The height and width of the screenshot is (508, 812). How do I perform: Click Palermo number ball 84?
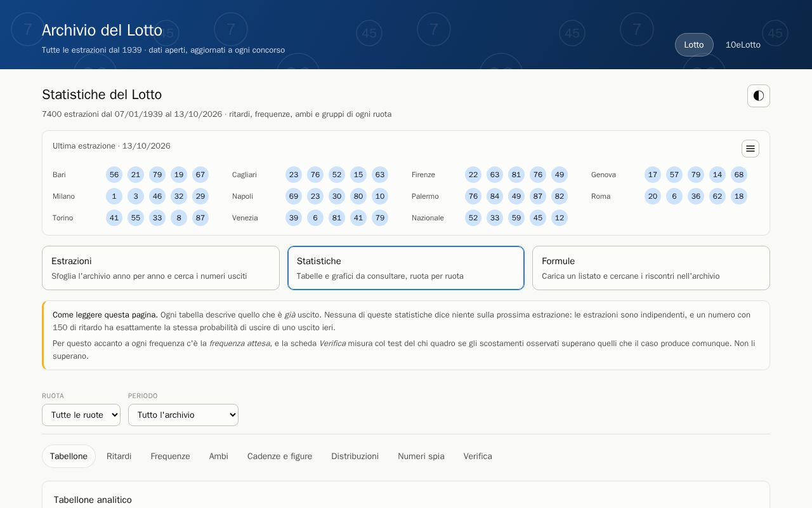(x=495, y=196)
